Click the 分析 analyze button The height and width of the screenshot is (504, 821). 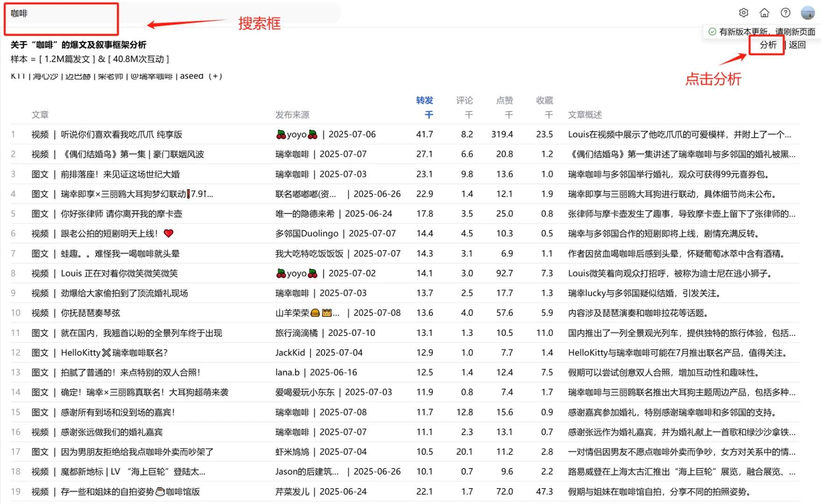tap(767, 45)
